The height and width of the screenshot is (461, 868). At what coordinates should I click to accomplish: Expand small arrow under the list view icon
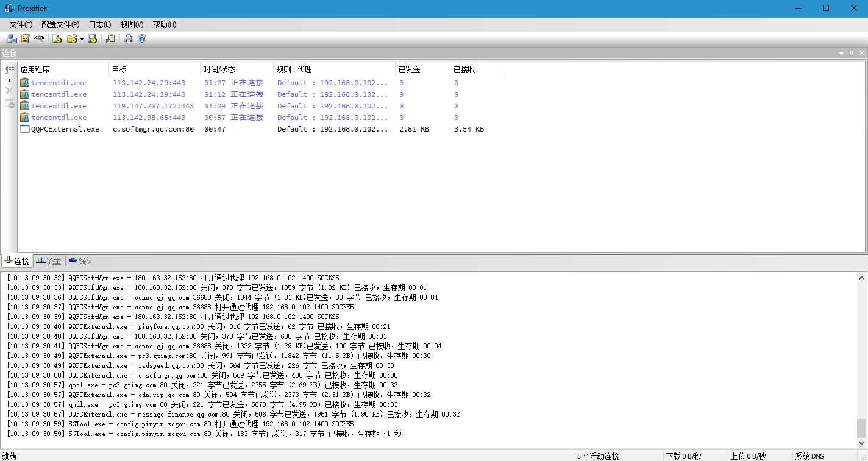point(9,80)
